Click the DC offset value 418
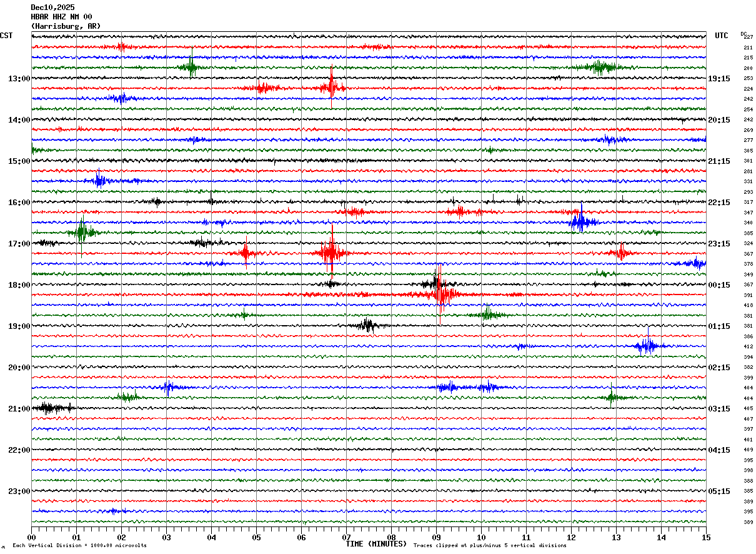Screen dimensions: 756x554 (748, 306)
